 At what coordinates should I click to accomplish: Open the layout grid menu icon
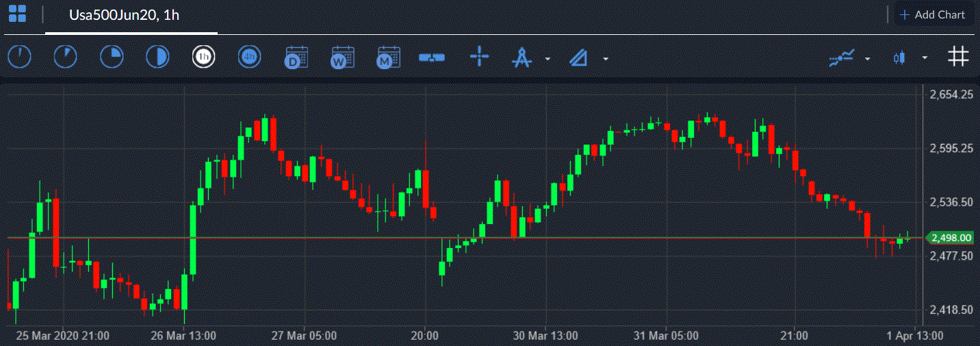17,14
